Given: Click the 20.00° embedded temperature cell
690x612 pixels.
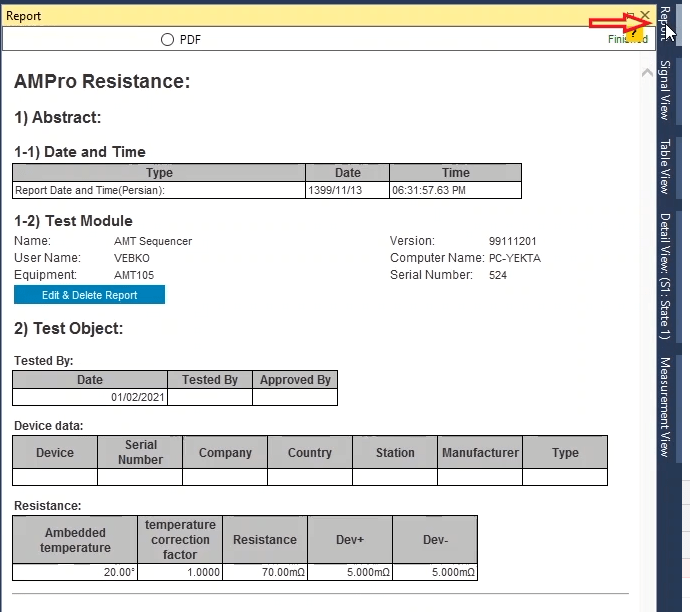Looking at the screenshot, I should (x=75, y=573).
